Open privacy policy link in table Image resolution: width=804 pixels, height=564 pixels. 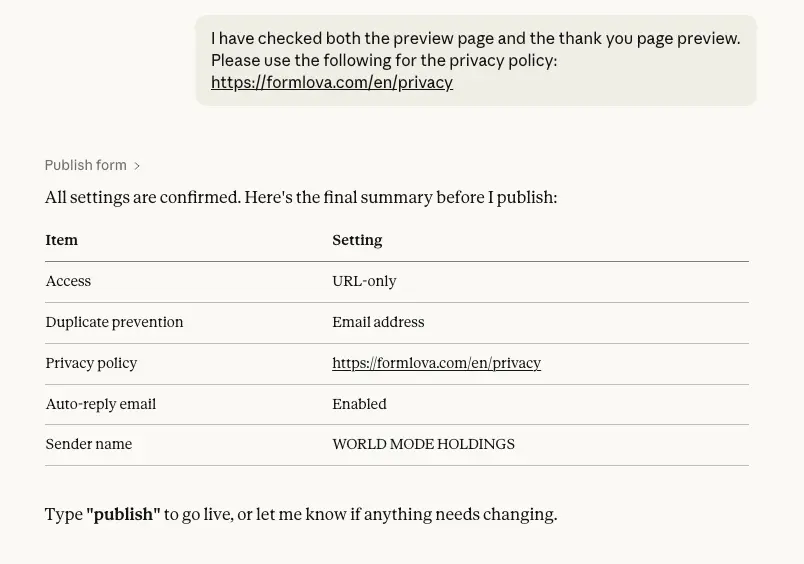click(436, 363)
